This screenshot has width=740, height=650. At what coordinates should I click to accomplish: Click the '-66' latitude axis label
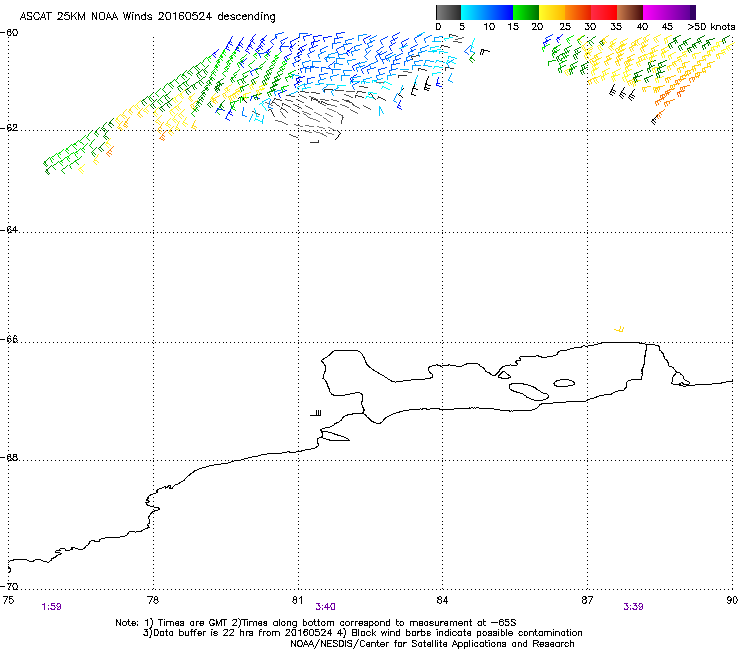[9, 340]
